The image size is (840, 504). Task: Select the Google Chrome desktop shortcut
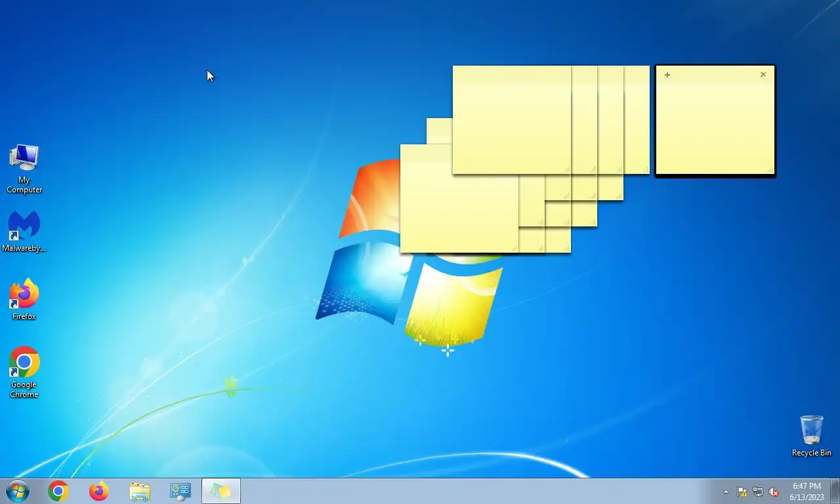24,372
